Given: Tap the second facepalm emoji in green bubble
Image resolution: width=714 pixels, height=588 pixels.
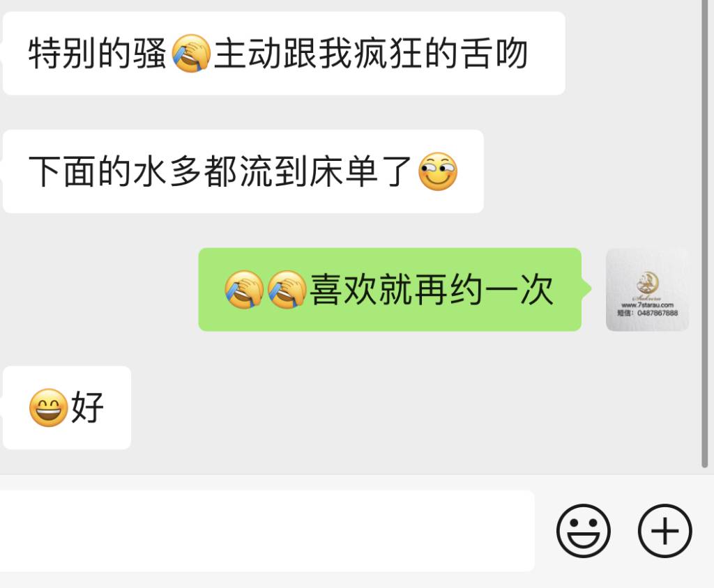Looking at the screenshot, I should point(287,289).
